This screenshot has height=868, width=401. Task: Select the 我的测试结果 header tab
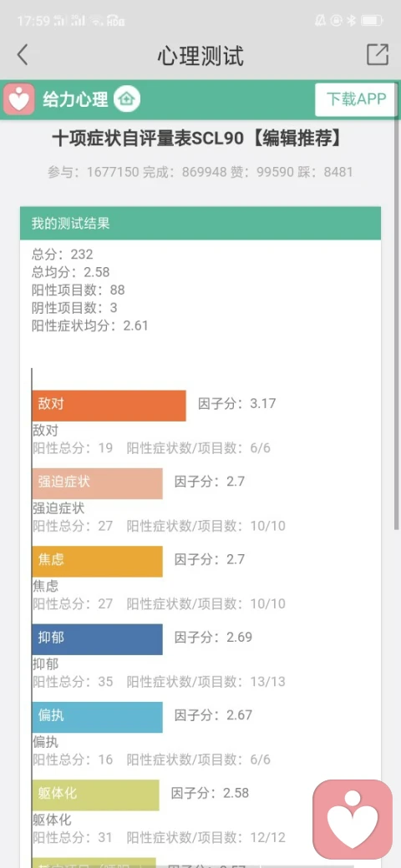tap(200, 223)
